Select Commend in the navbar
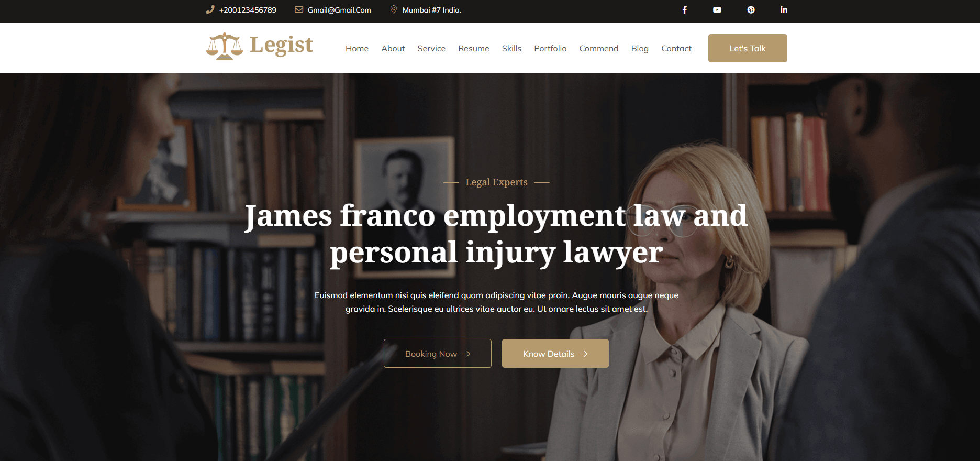This screenshot has height=461, width=980. coord(599,48)
